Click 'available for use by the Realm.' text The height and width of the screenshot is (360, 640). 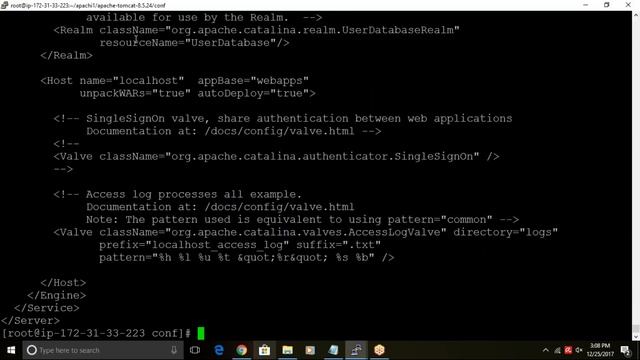[187, 18]
